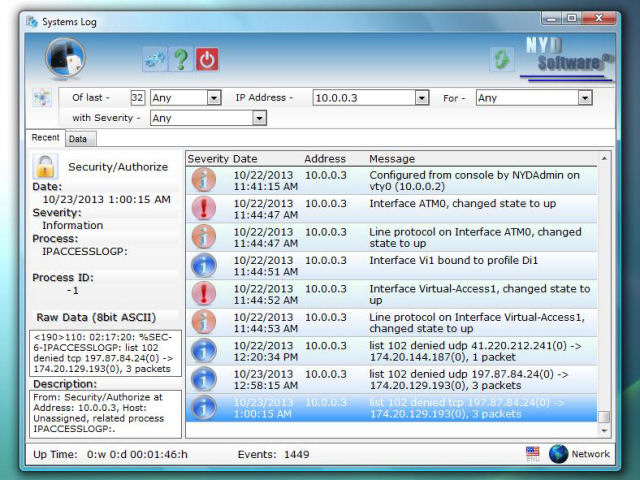Click blue icon for 12:58:15 AM row

(204, 379)
